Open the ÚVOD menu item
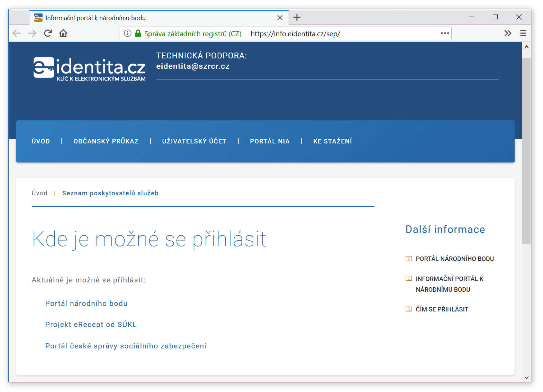Viewport: 543px width, 392px height. pyautogui.click(x=41, y=141)
